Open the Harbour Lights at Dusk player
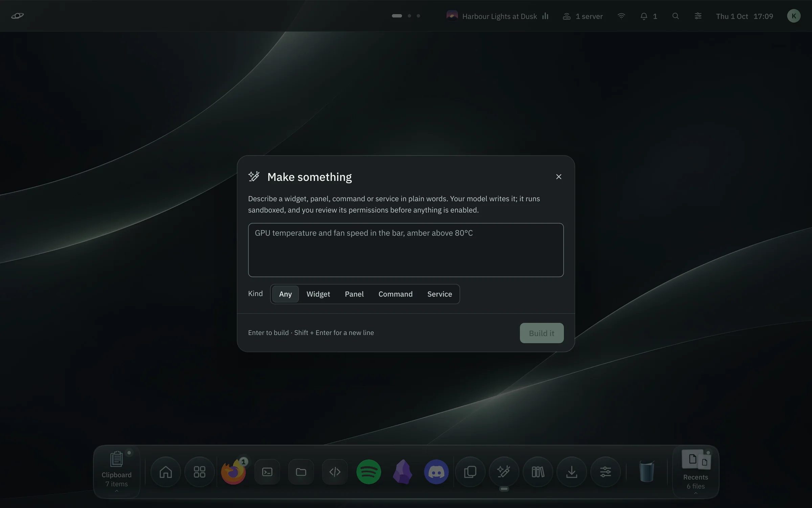Screen dimensions: 812x508 497,16
